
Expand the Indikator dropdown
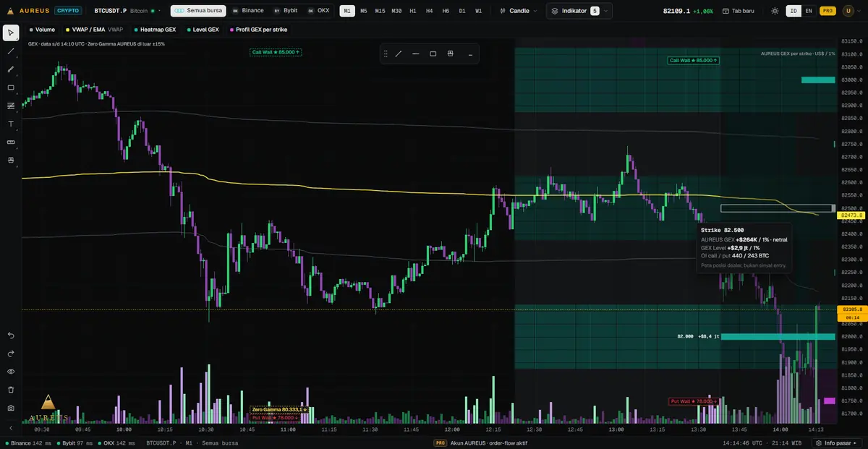[579, 11]
